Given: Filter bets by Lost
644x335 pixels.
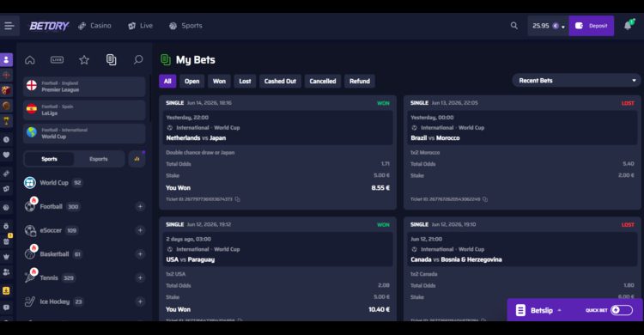Looking at the screenshot, I should pyautogui.click(x=246, y=82).
